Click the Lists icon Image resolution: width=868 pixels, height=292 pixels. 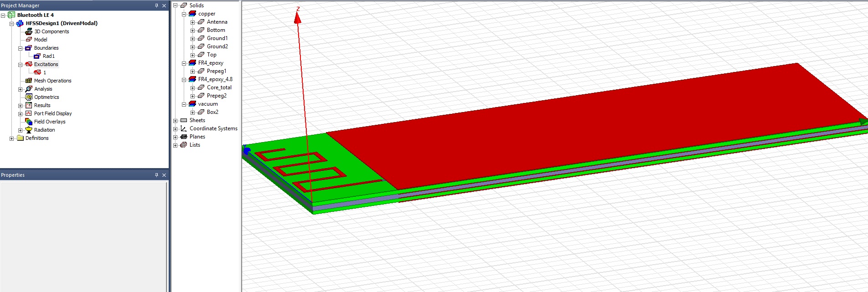pyautogui.click(x=184, y=145)
